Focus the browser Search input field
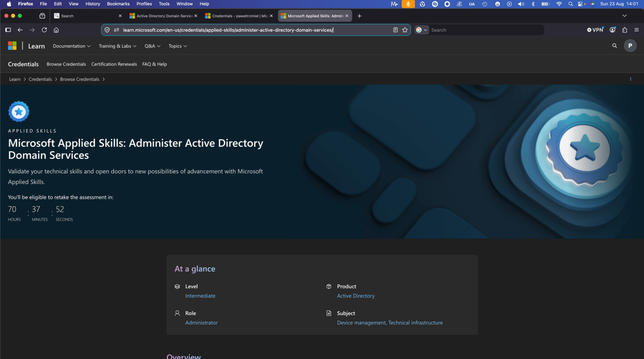Viewport: 644px width, 359px height. 486,30
